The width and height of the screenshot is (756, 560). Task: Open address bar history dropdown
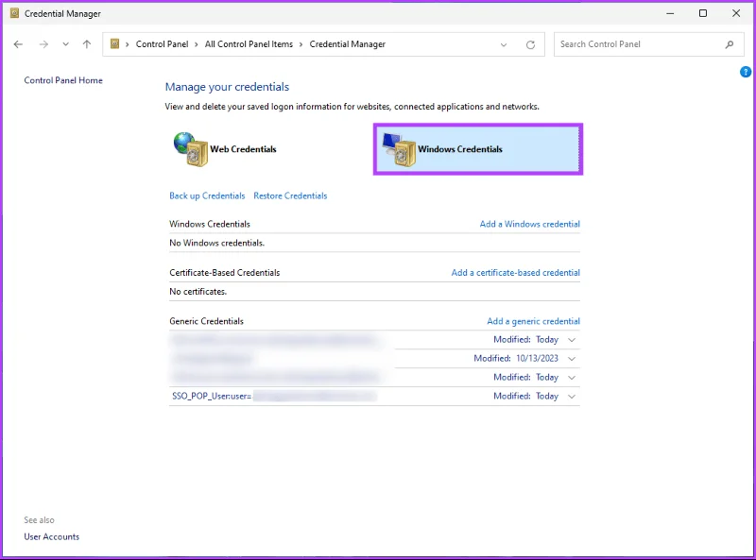tap(504, 44)
